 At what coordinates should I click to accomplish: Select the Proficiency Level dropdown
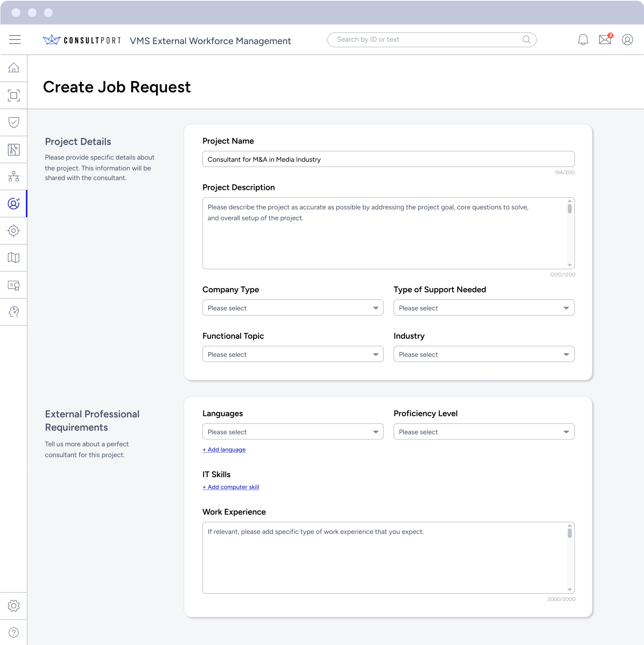[x=484, y=432]
